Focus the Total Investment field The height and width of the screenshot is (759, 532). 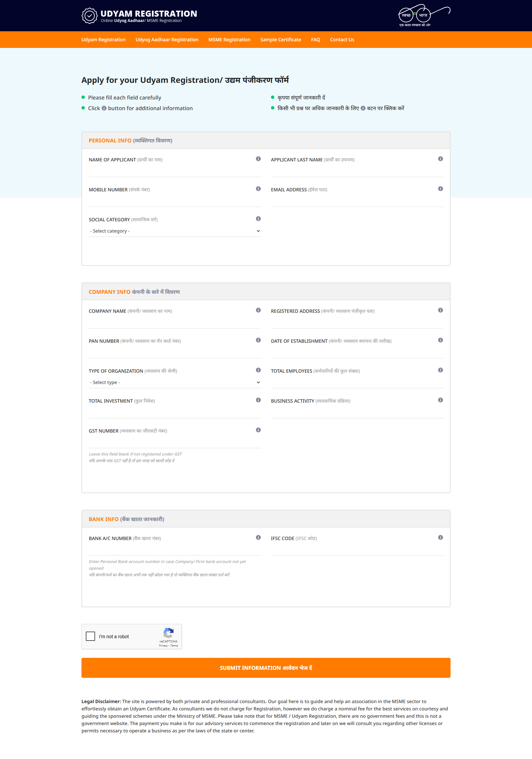pos(175,412)
